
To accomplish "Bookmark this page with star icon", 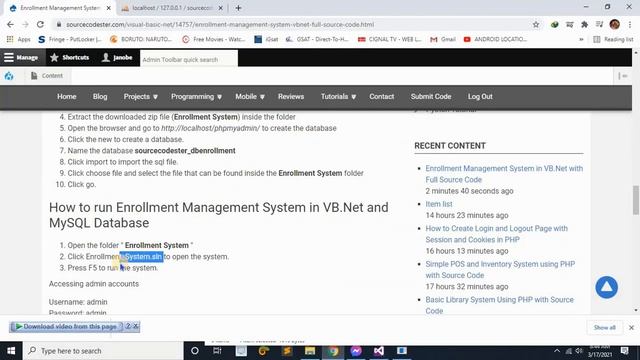I will (536, 24).
